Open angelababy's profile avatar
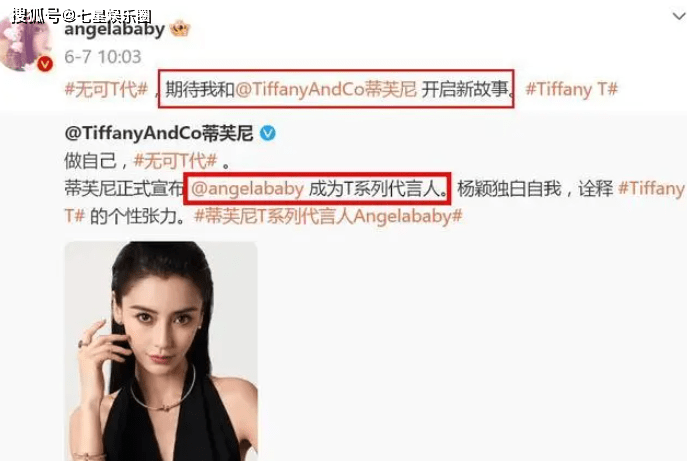The image size is (687, 461). pyautogui.click(x=25, y=43)
